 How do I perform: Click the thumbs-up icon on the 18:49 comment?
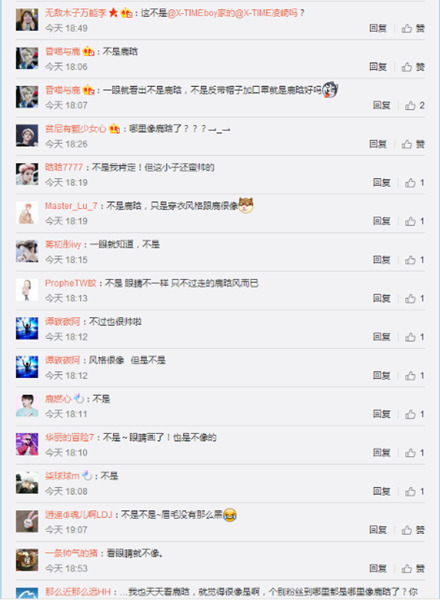407,28
